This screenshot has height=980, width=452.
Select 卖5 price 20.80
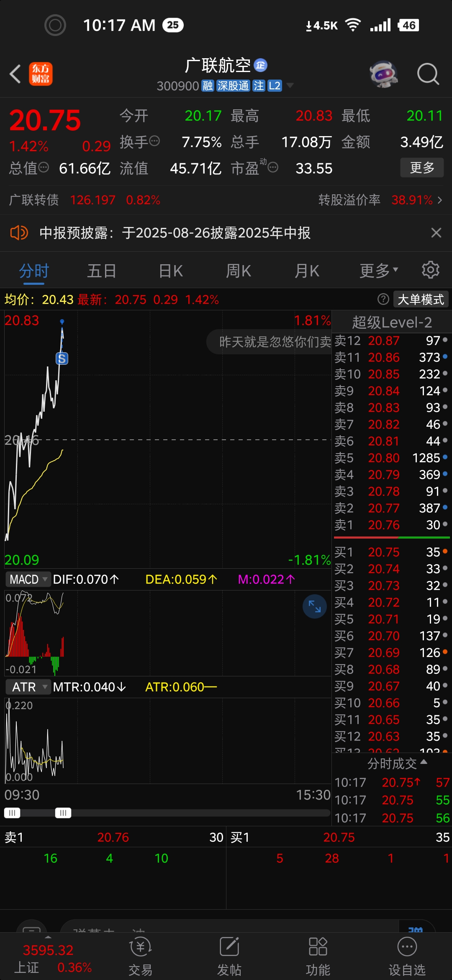[384, 458]
